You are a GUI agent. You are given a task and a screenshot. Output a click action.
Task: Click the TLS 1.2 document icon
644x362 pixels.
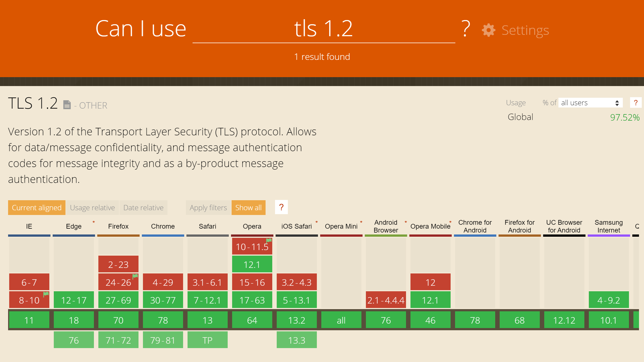(67, 105)
